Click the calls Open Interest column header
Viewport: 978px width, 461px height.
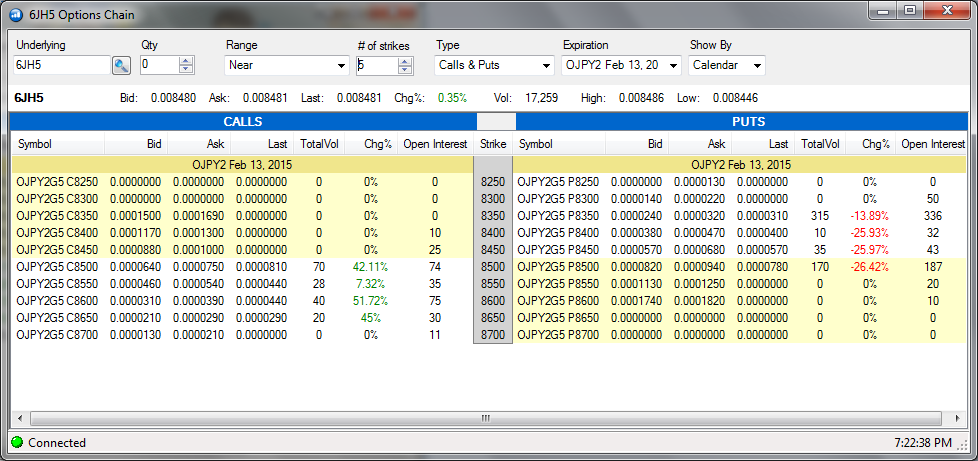click(436, 144)
